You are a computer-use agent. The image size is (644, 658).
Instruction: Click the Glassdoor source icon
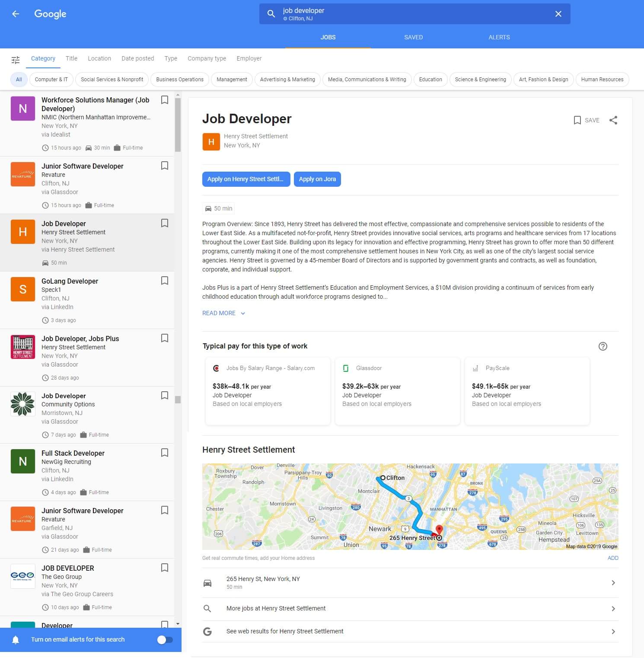click(346, 368)
